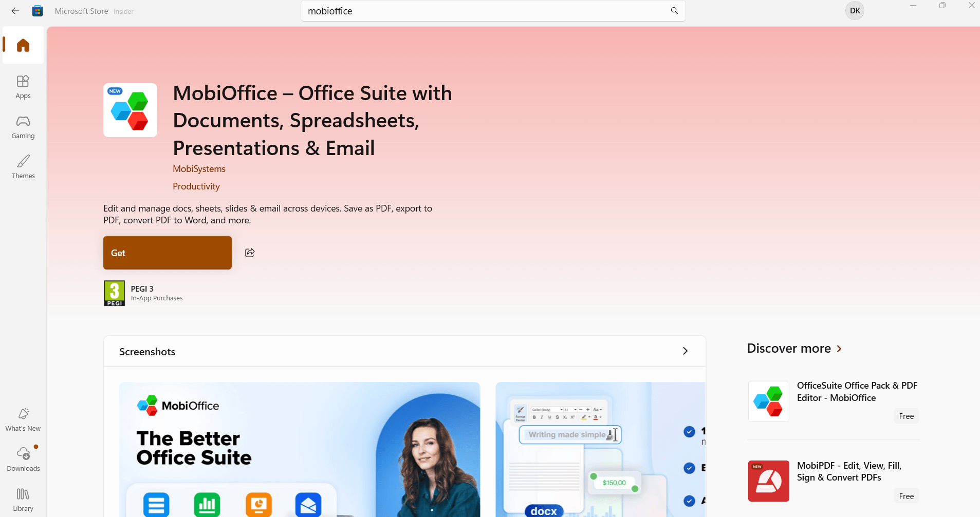Open the Home sidebar icon
The width and height of the screenshot is (980, 517).
coord(23,45)
